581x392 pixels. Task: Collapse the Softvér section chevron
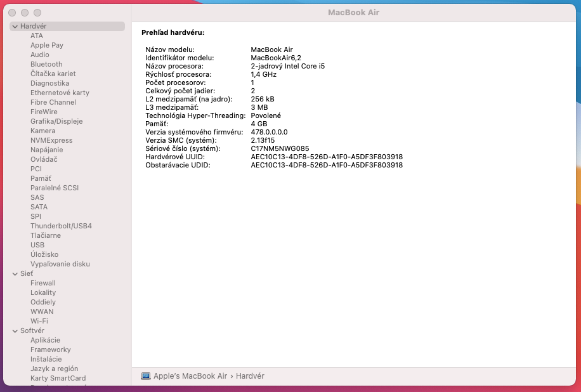14,331
